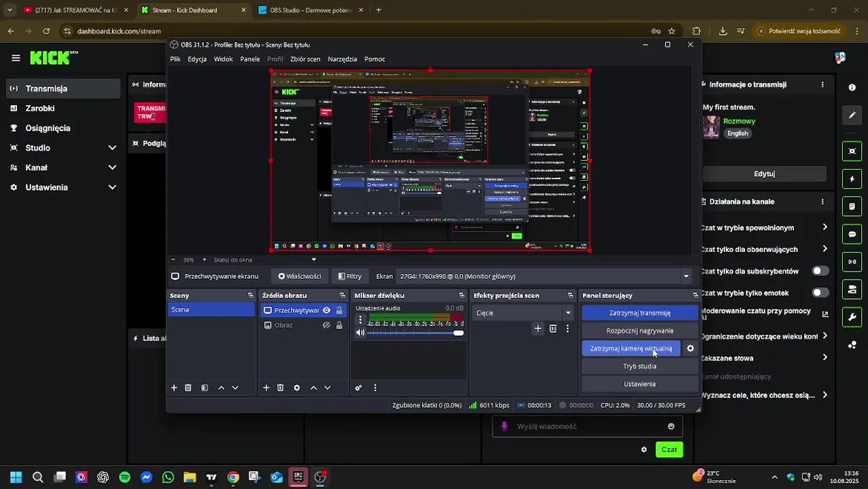Screen dimensions: 868x489
Task: Move source up in Źródła obrazu
Action: click(313, 388)
